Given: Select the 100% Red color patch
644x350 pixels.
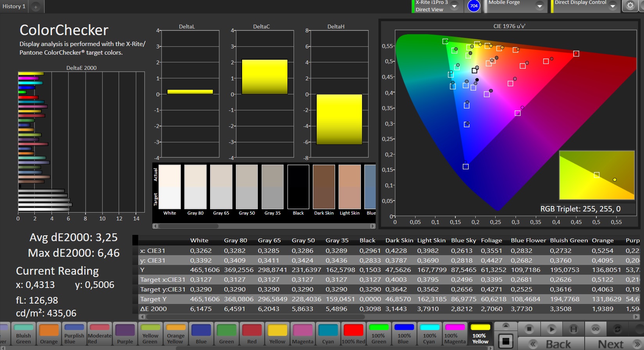Looking at the screenshot, I should [353, 334].
